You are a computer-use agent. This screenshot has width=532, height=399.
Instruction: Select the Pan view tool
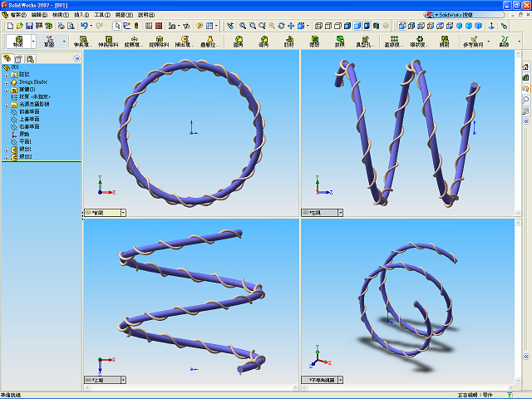[x=291, y=26]
